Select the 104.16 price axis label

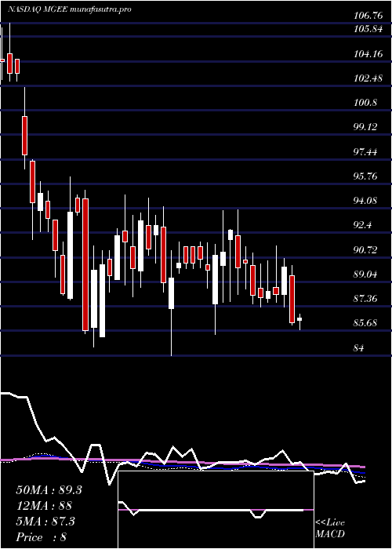(x=368, y=54)
